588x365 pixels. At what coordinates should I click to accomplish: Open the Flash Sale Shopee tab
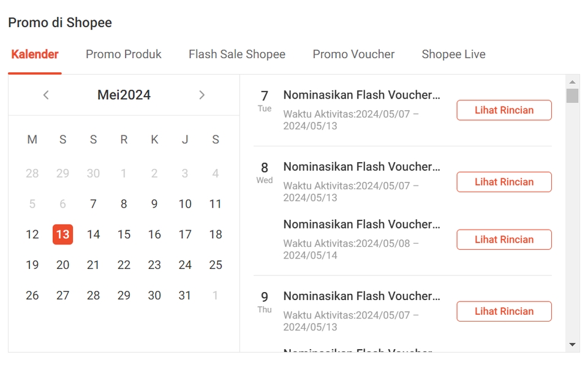coord(237,55)
